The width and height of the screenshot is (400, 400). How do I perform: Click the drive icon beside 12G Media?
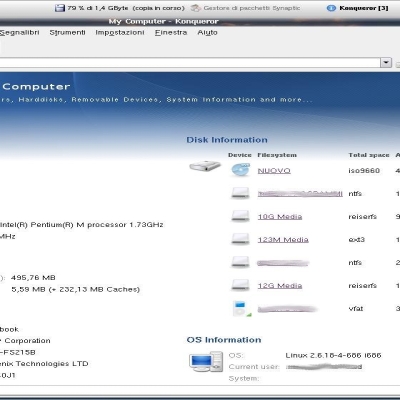coord(240,285)
